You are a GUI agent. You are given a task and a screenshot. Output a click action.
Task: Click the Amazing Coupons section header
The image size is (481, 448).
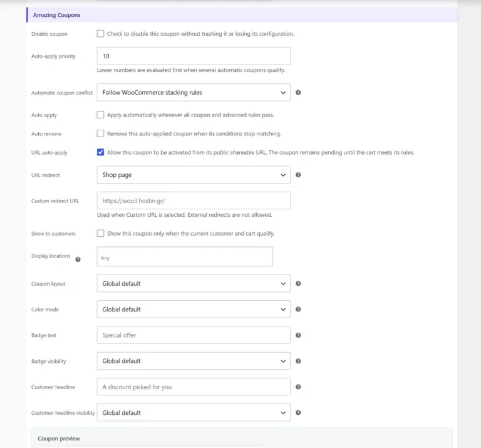[x=242, y=15]
